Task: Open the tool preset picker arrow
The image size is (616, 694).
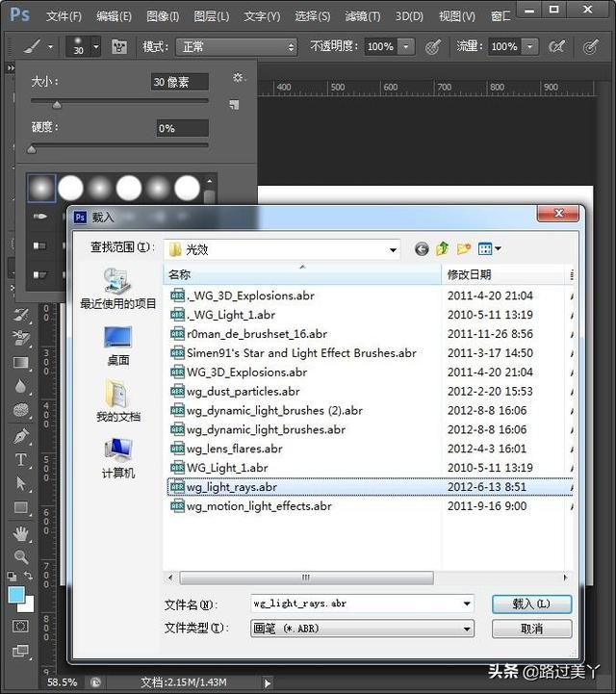Action: [x=51, y=46]
